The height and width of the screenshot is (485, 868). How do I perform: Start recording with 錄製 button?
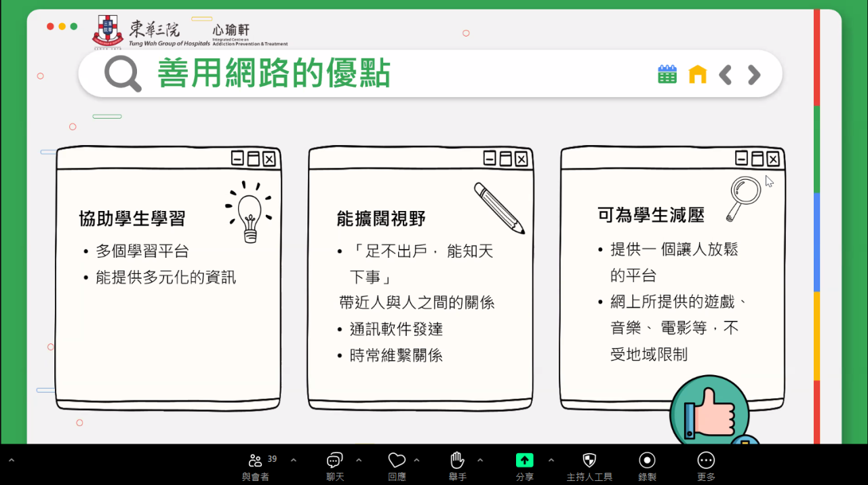[x=647, y=461]
